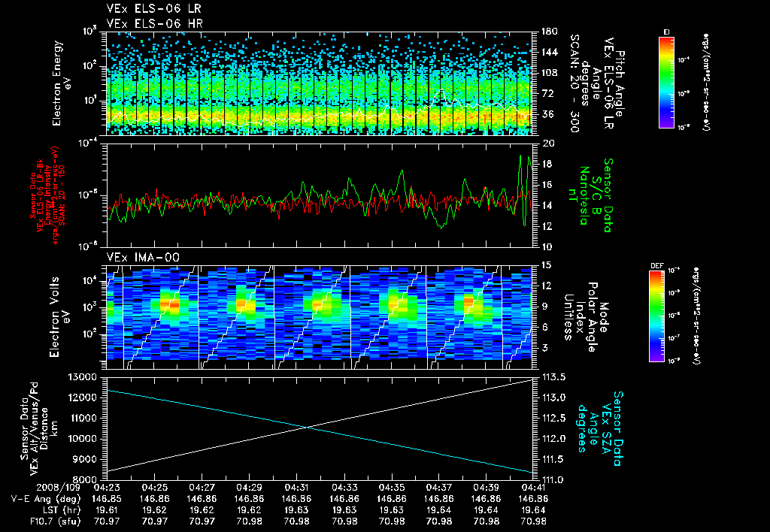
Task: Select the 'VEx ELS-06 LR' title text
Action: coord(153,9)
